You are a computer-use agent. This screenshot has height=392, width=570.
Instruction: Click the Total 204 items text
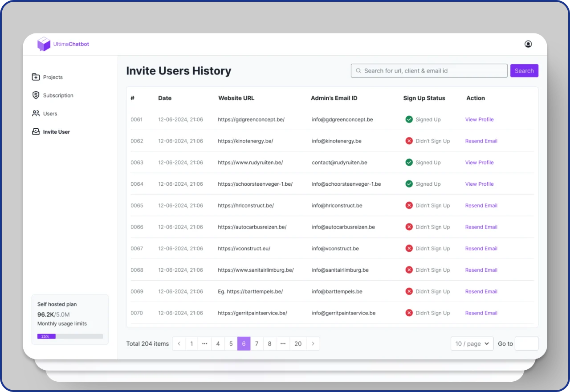[x=147, y=343]
